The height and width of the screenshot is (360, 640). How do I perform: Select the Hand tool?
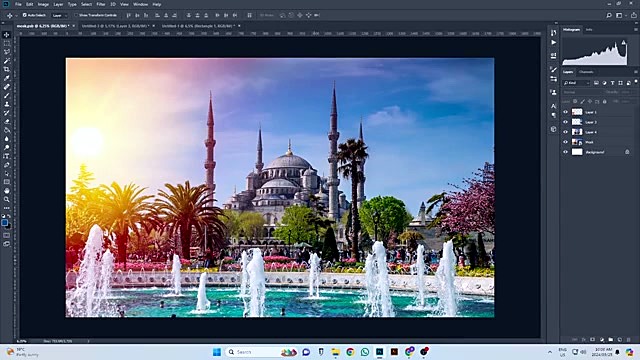pos(7,191)
